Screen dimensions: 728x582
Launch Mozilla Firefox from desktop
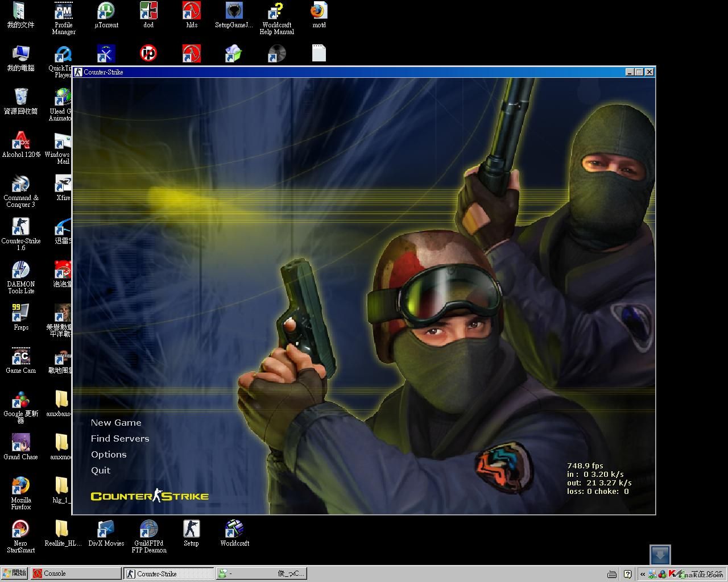point(20,486)
